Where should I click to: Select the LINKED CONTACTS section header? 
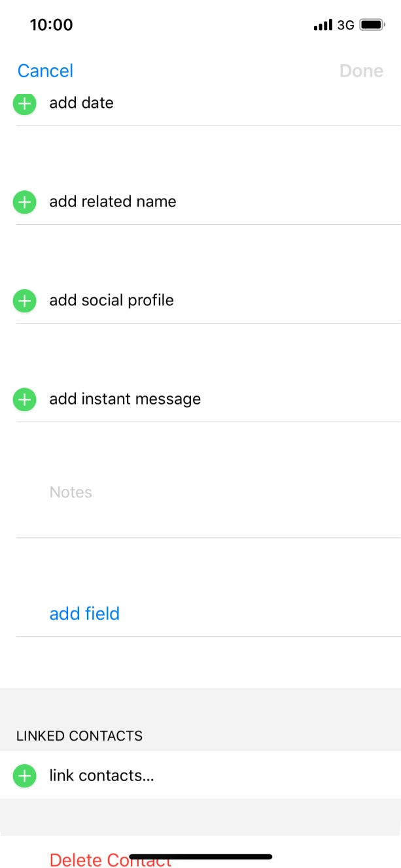pyautogui.click(x=79, y=735)
